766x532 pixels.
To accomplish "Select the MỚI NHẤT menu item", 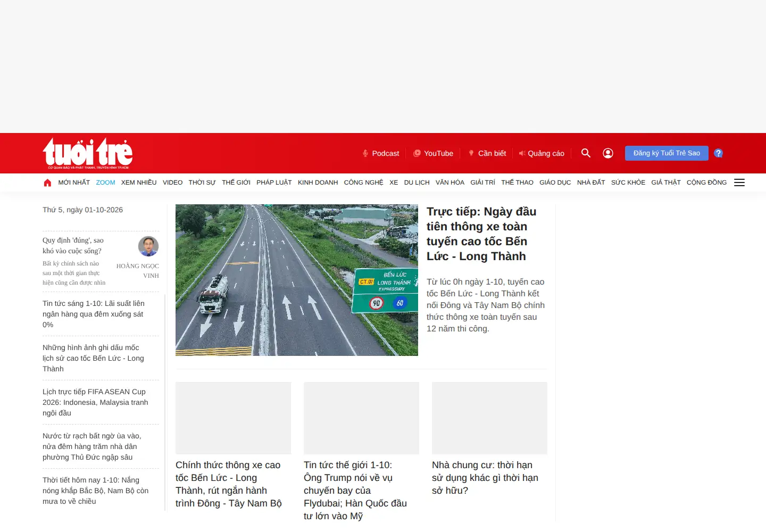I will pyautogui.click(x=74, y=182).
